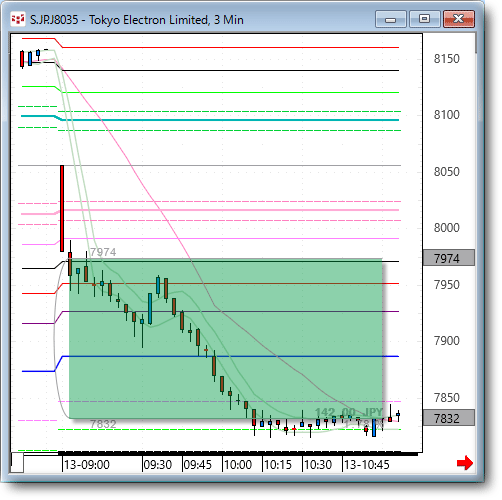The image size is (502, 500).
Task: Click the 142.00 JPY label in the green box
Action: point(349,413)
